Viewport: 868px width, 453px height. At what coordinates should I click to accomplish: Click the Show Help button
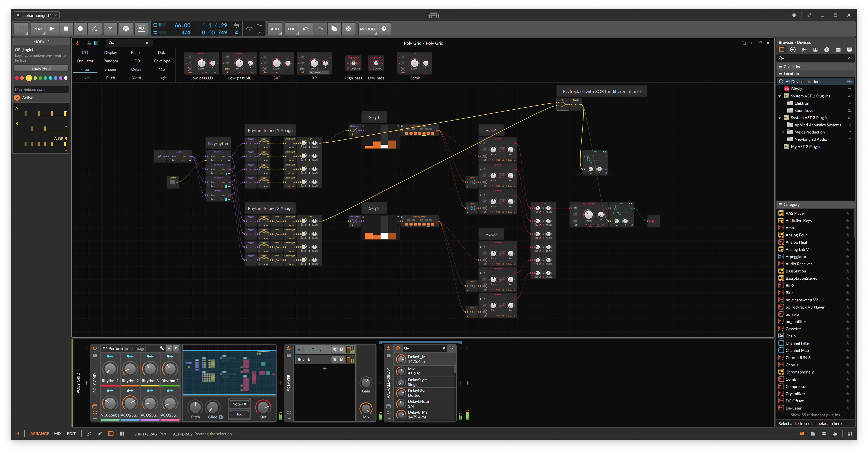click(41, 68)
